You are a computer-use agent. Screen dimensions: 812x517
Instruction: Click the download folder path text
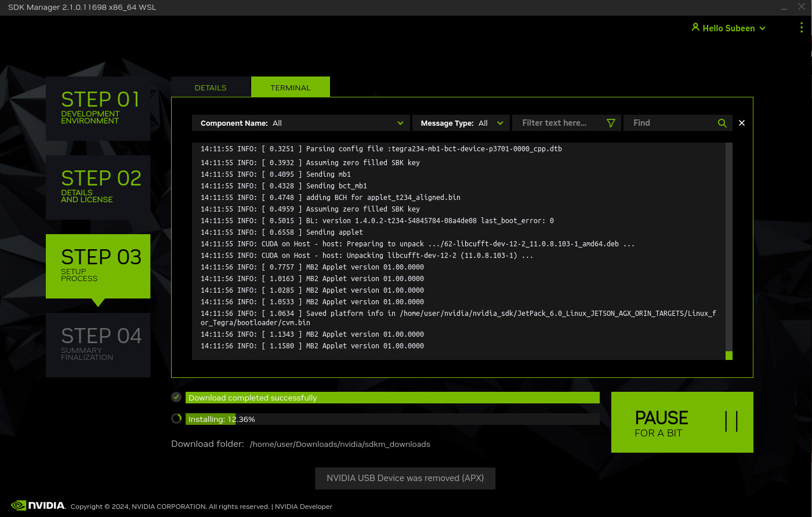pyautogui.click(x=340, y=444)
